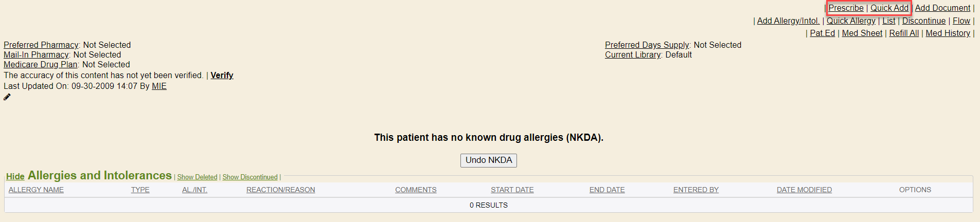Open Preferred Days Supply setting
Viewport: 980px width, 222px height.
point(647,45)
